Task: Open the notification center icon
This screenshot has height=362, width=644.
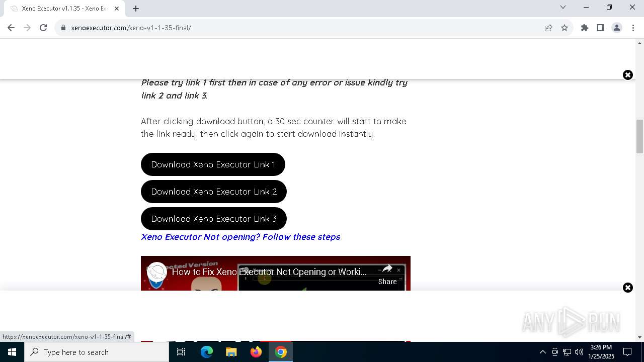Action: pos(627,352)
